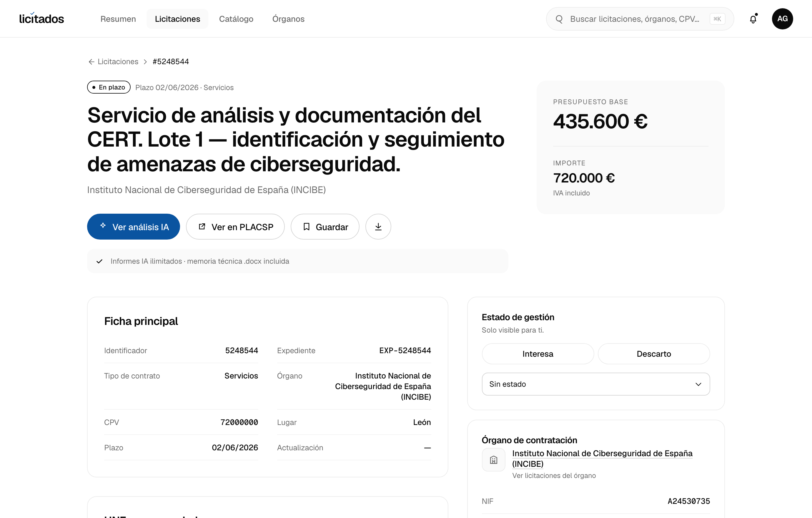Click the Identificador value 5248544

pos(242,351)
